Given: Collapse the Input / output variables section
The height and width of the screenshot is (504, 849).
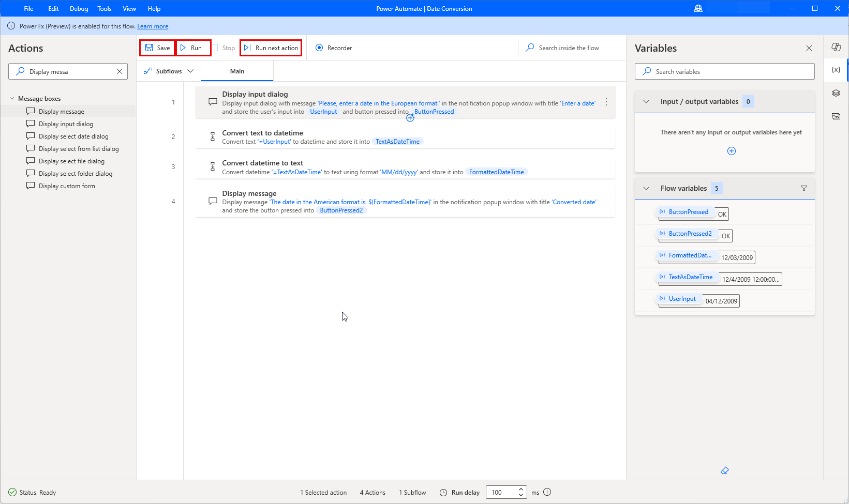Looking at the screenshot, I should 646,101.
